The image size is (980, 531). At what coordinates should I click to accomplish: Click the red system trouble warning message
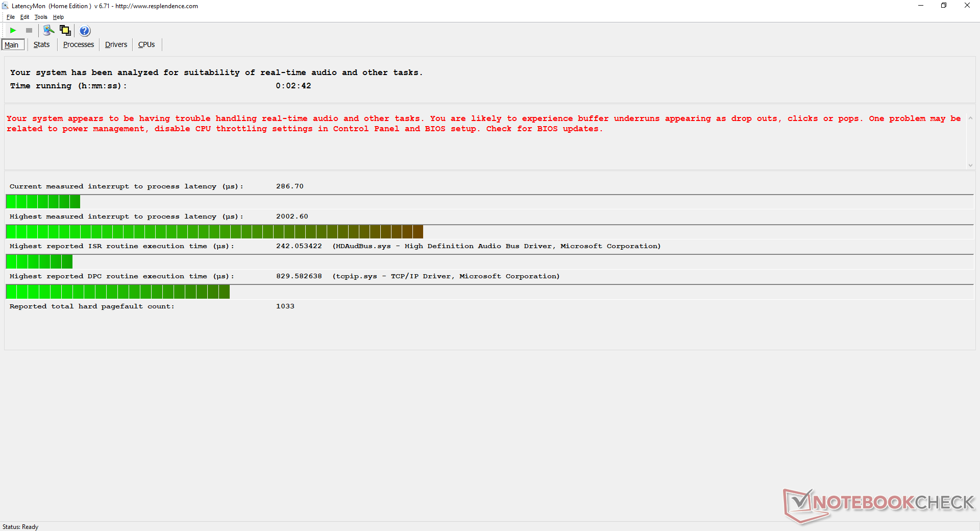484,124
